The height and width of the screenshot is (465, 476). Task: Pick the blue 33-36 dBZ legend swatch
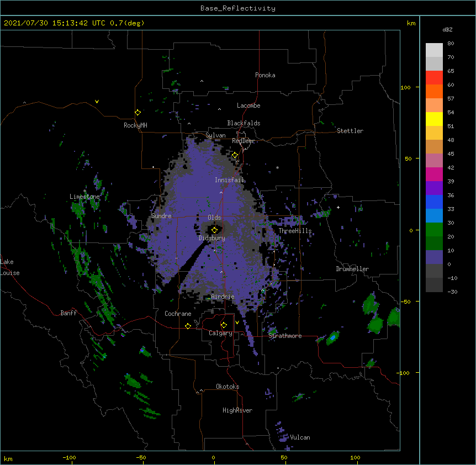[434, 202]
